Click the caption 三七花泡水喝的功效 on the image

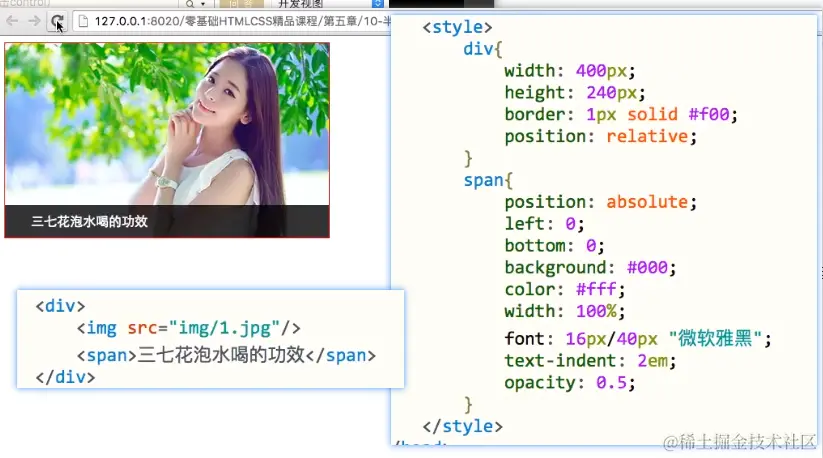coord(89,221)
